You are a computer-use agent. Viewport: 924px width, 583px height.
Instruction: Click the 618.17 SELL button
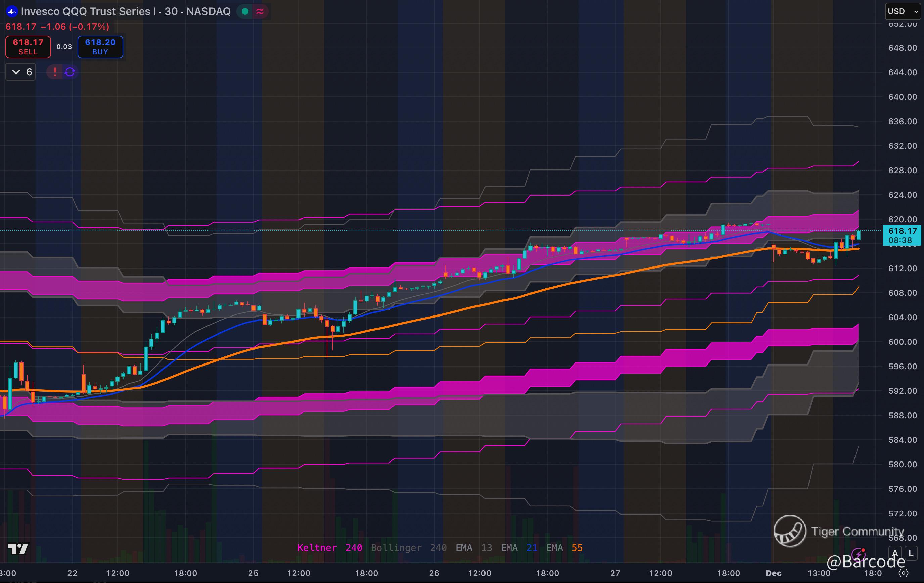(28, 47)
